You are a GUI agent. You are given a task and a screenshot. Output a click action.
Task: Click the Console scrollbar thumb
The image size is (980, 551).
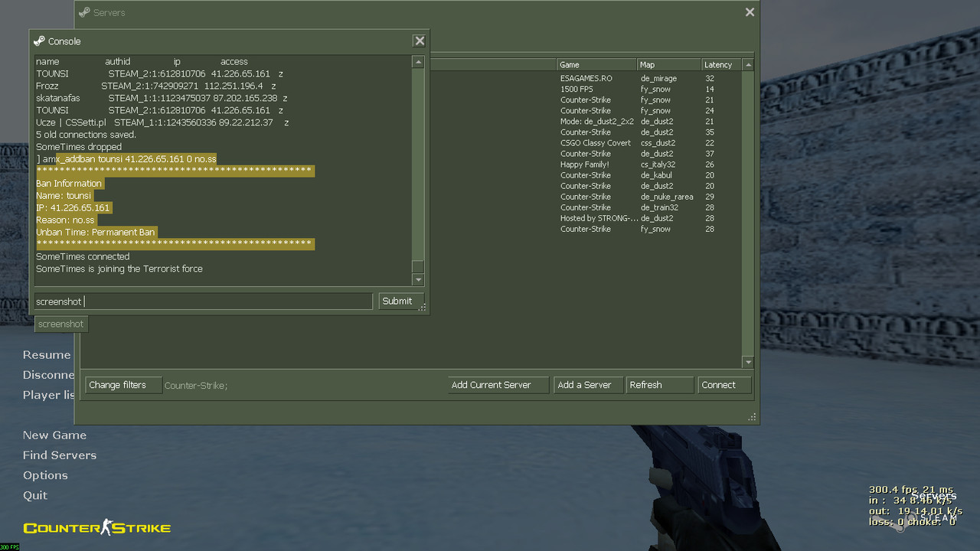(418, 266)
